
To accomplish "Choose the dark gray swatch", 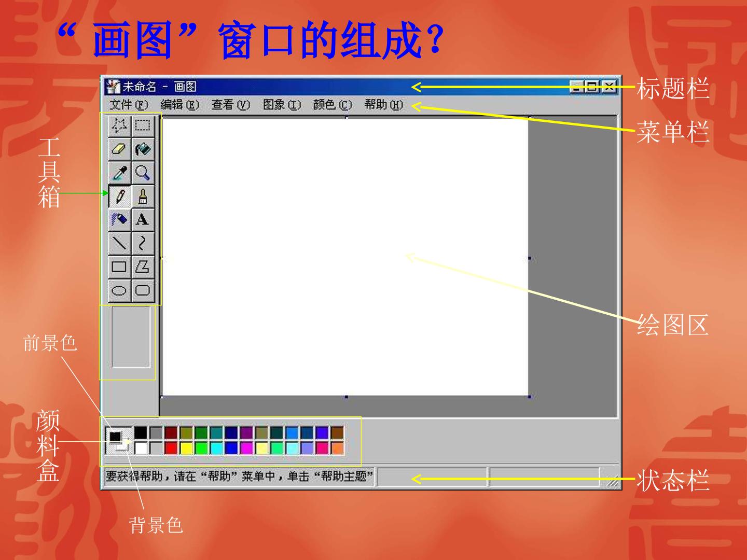I will (156, 432).
